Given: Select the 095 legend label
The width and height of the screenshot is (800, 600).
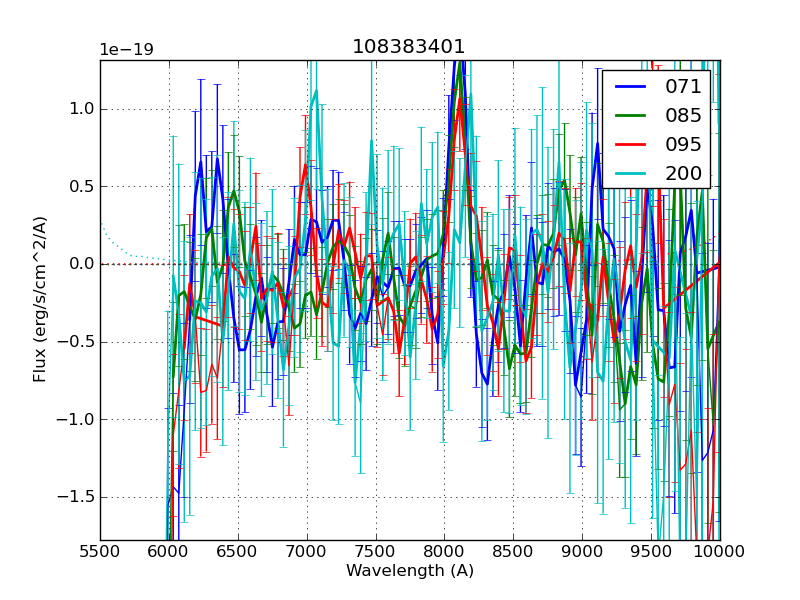Looking at the screenshot, I should [683, 144].
